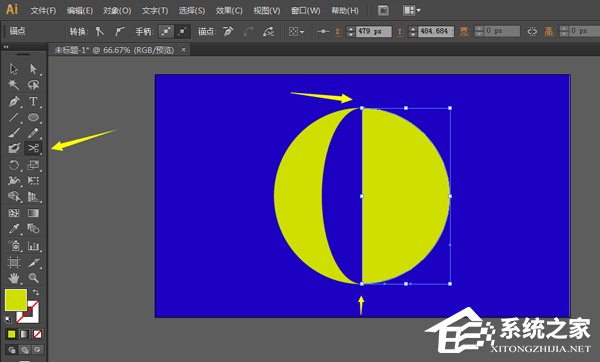Open the 文字(T) menu
Image resolution: width=600 pixels, height=362 pixels.
pyautogui.click(x=155, y=11)
